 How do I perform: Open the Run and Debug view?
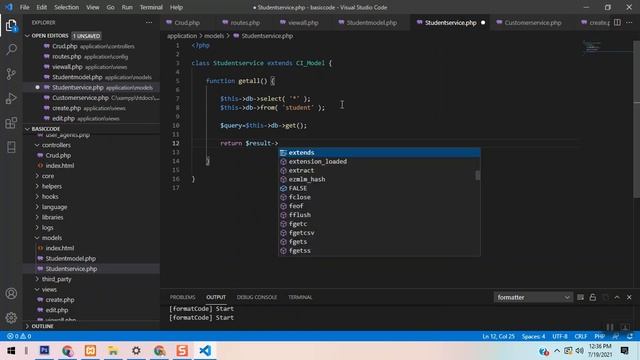pyautogui.click(x=11, y=98)
